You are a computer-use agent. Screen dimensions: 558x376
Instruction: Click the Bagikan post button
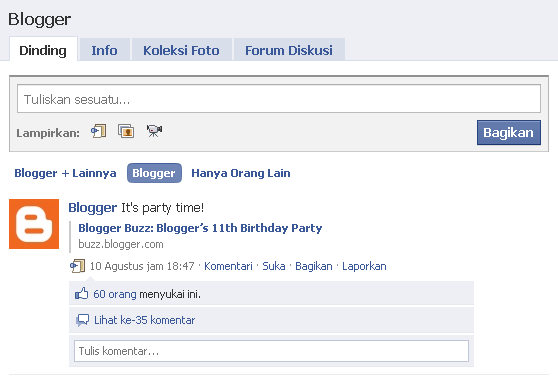pos(509,132)
